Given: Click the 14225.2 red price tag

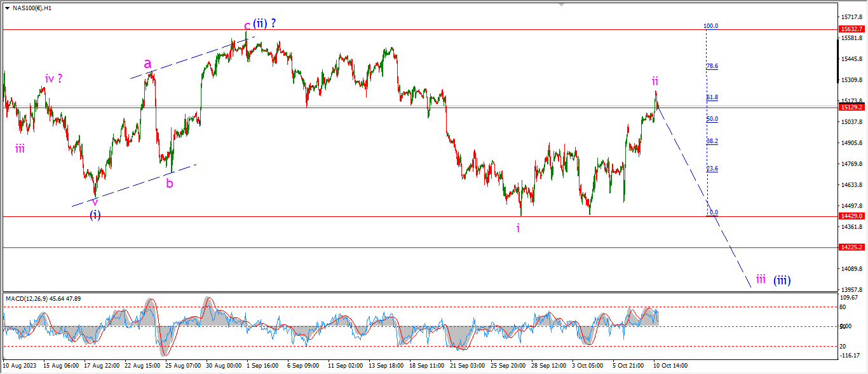Looking at the screenshot, I should click(851, 247).
